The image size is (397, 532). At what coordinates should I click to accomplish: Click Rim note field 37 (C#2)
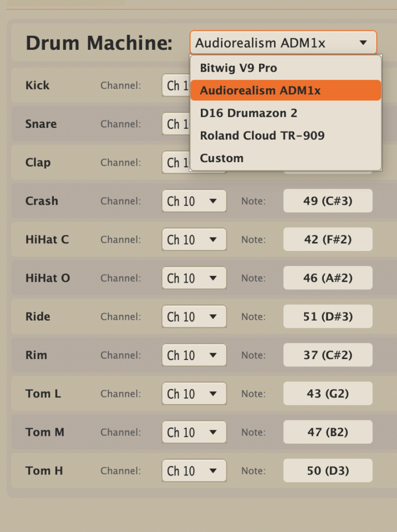327,355
